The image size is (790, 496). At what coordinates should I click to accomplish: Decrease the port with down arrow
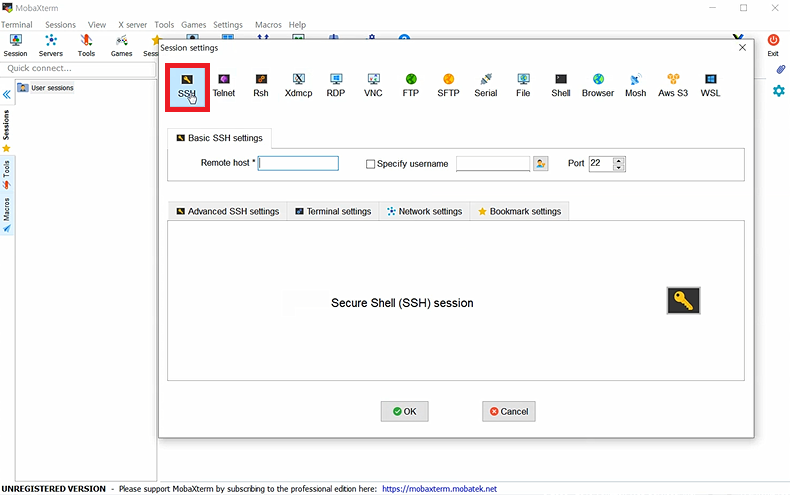point(619,167)
